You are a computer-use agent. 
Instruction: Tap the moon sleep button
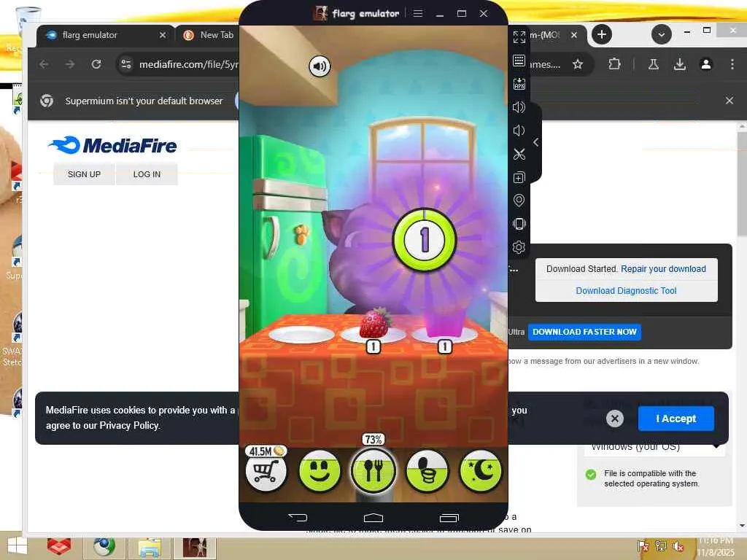tap(481, 471)
